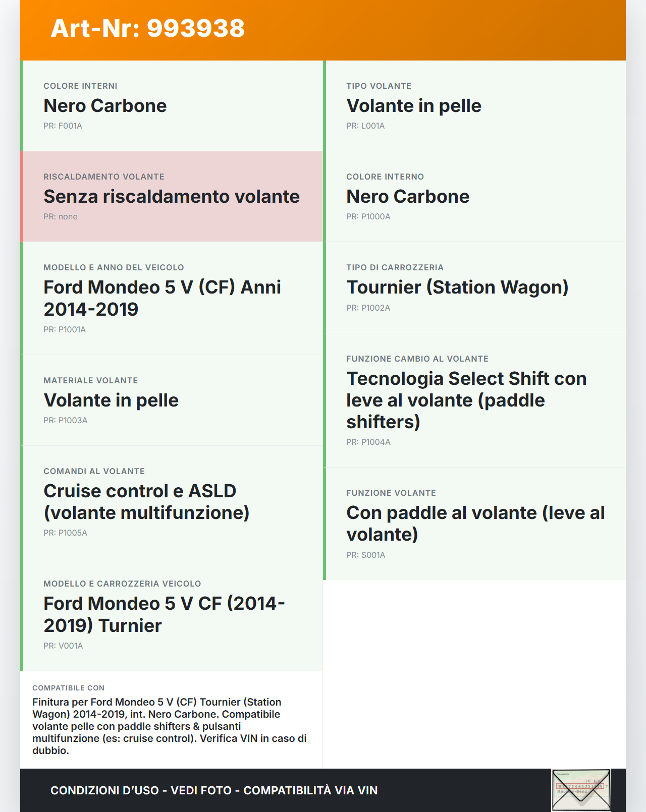This screenshot has width=646, height=812.
Task: Click PR code F001A label
Action: point(63,126)
